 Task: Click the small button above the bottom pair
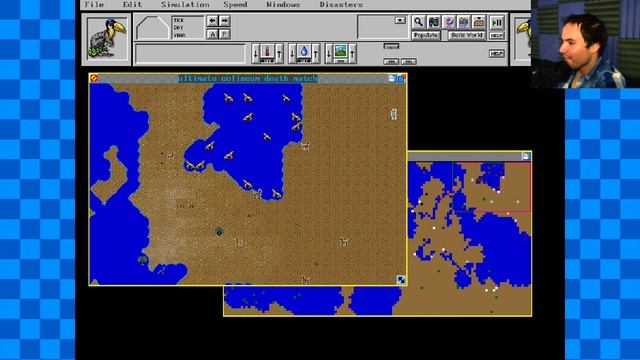coord(391,46)
